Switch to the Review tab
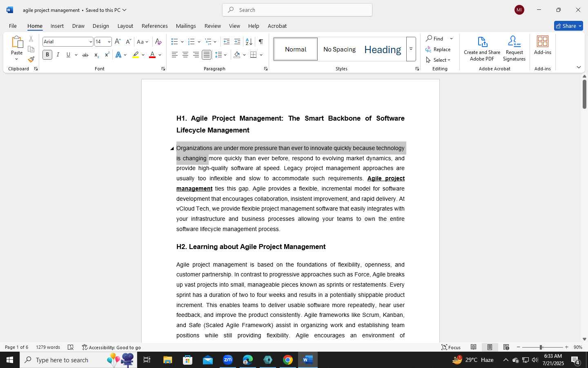 (x=212, y=26)
